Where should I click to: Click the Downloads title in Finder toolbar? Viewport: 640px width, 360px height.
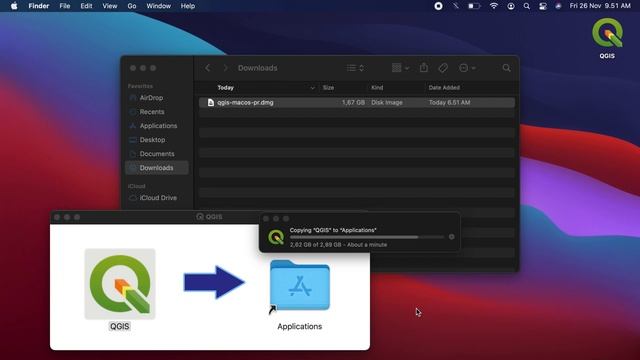(258, 68)
